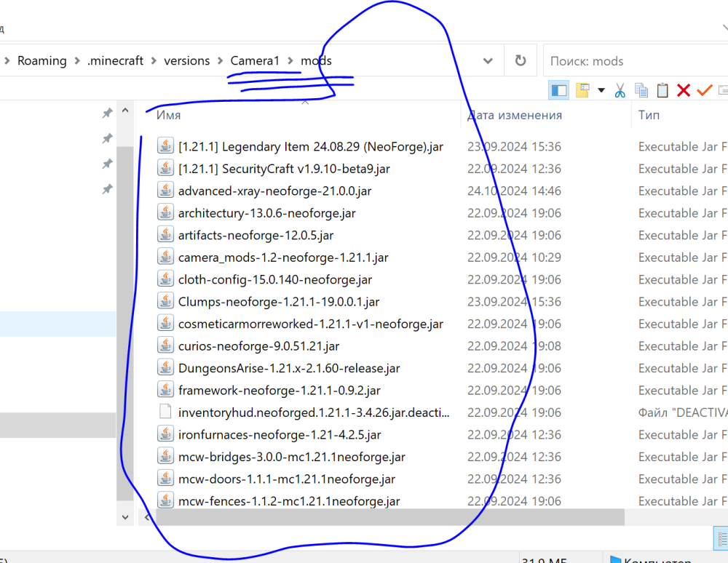Click the jar icon of mcw-doors file

[x=165, y=479]
